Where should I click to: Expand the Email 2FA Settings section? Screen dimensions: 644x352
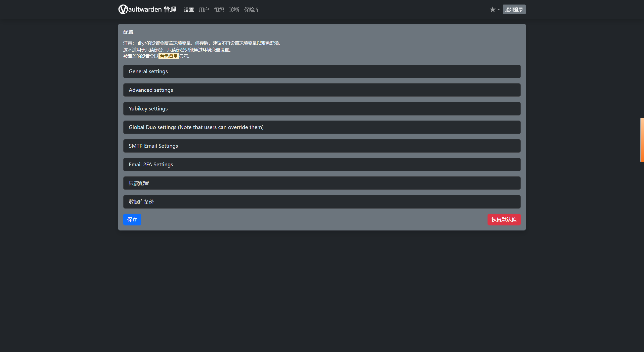[x=322, y=165]
